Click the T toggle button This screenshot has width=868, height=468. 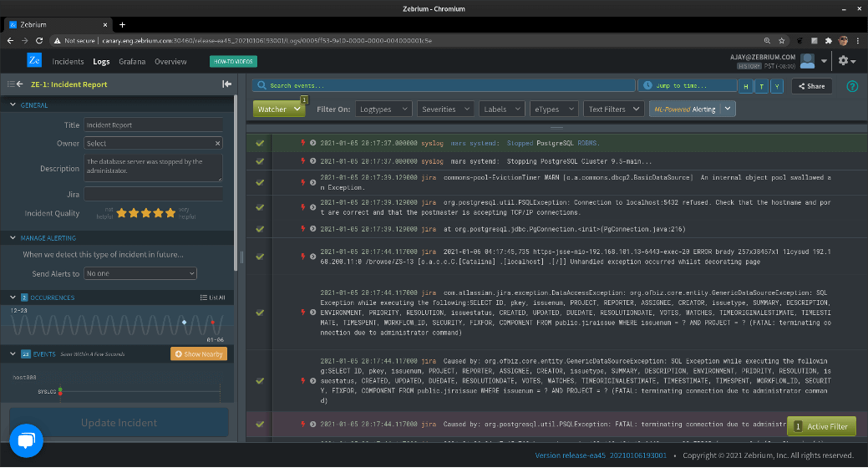tap(761, 86)
